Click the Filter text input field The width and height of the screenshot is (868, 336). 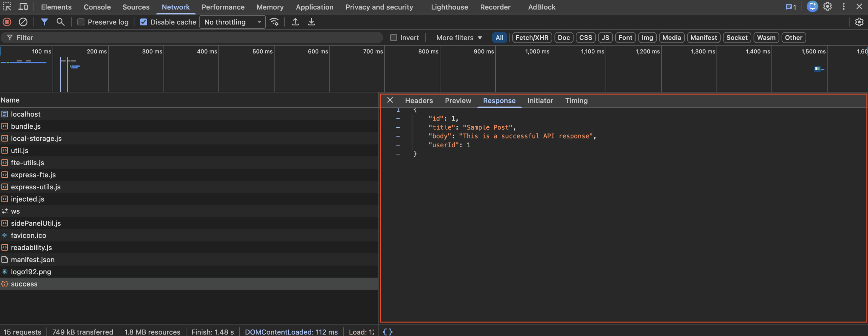197,38
